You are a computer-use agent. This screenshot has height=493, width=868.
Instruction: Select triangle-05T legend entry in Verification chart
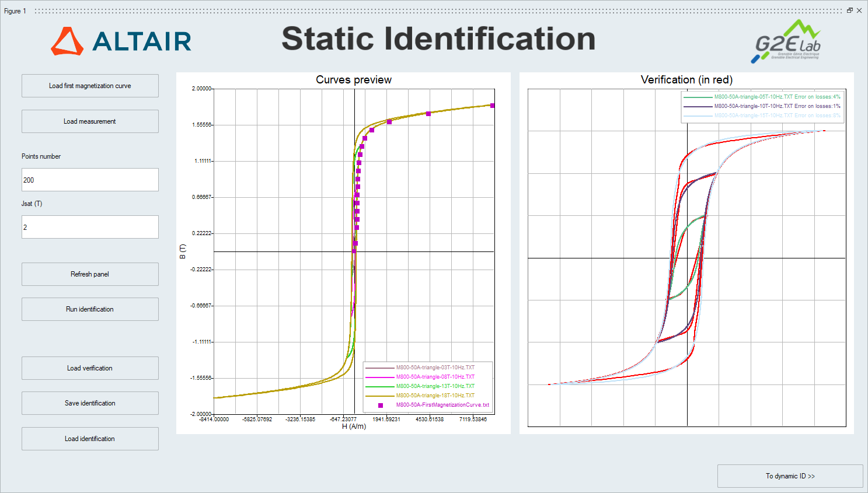pyautogui.click(x=777, y=97)
